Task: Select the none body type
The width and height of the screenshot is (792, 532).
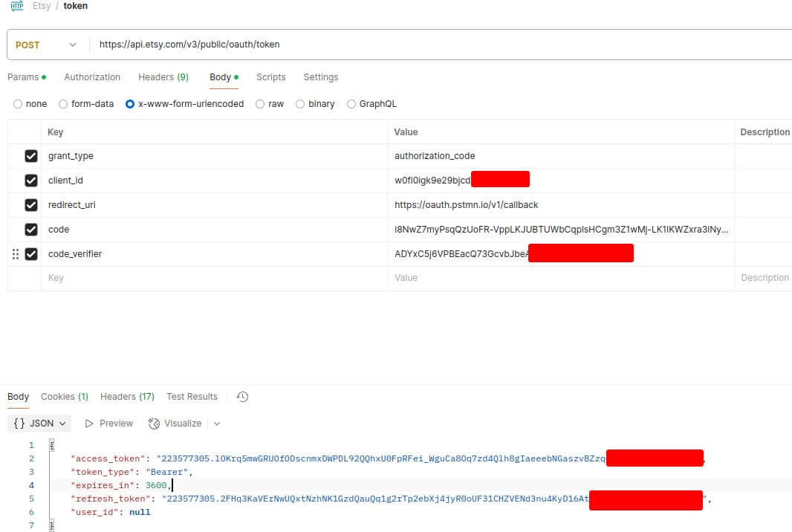Action: click(x=18, y=104)
